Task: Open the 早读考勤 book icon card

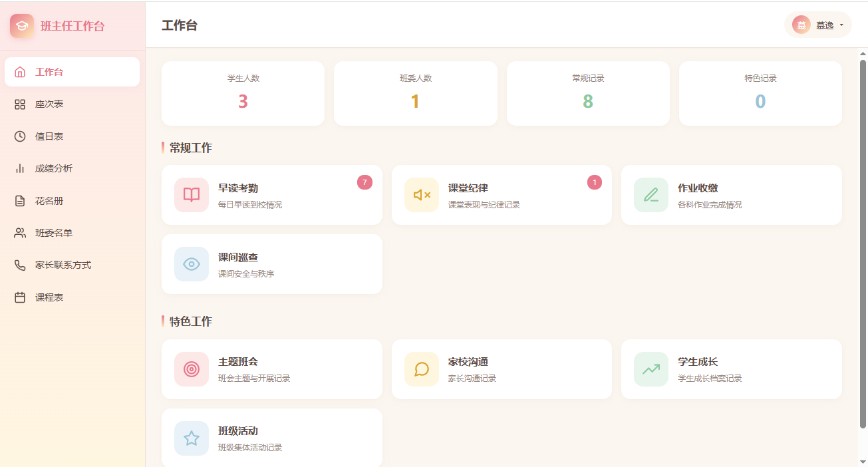Action: [x=192, y=195]
